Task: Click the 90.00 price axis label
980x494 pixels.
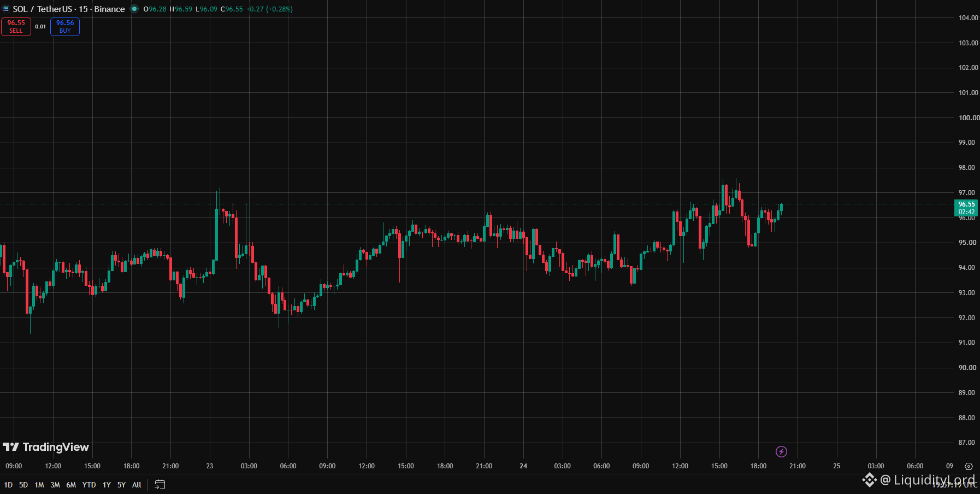Action: pos(966,368)
